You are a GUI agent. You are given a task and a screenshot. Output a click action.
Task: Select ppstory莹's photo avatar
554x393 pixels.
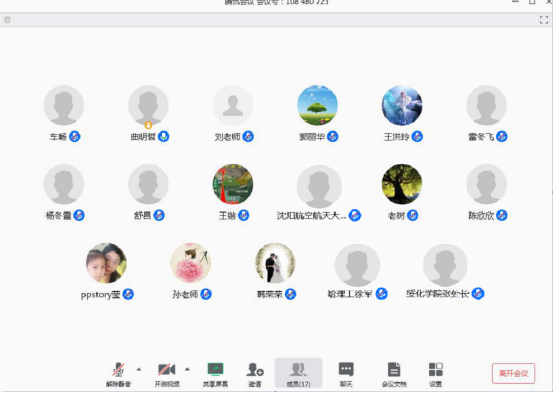106,263
